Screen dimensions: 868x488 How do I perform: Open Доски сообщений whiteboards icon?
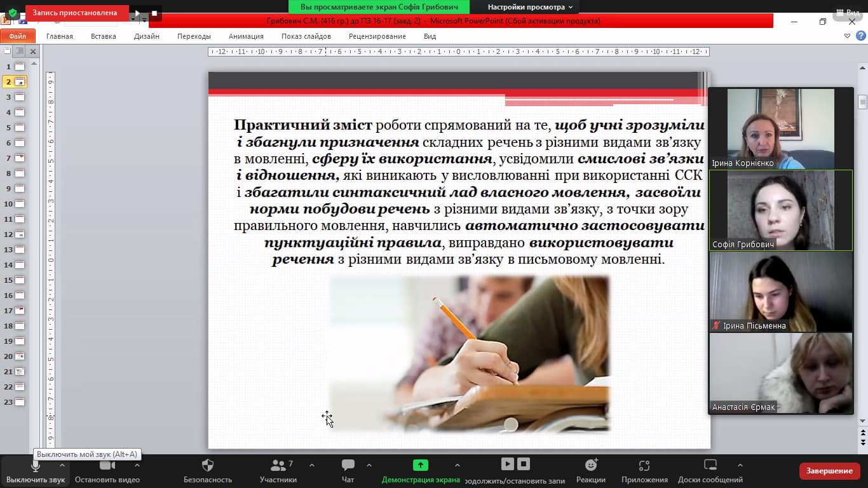[710, 465]
